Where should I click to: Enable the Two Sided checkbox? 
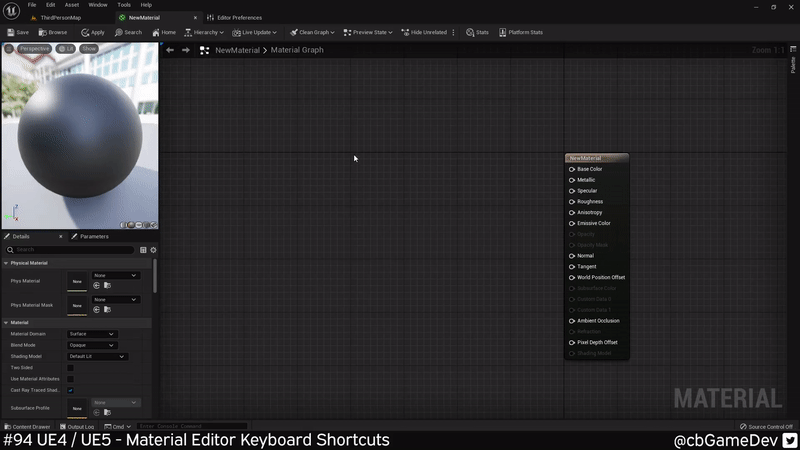point(70,368)
